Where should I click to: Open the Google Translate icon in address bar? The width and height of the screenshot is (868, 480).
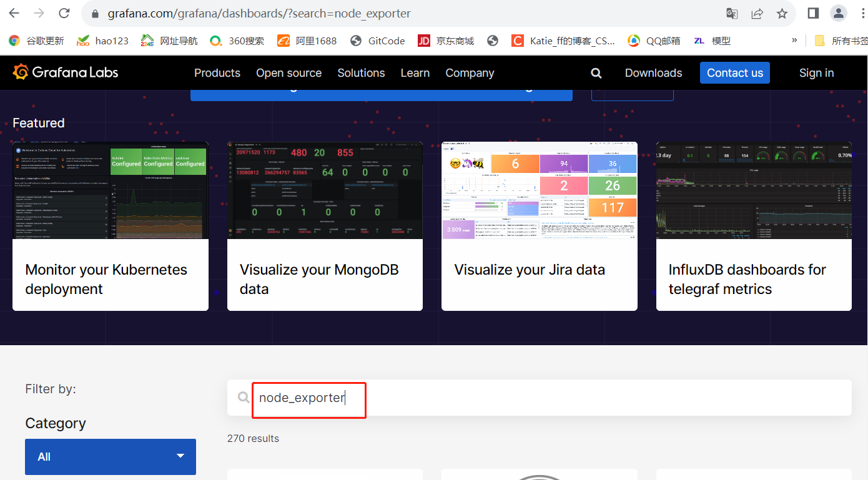(732, 13)
